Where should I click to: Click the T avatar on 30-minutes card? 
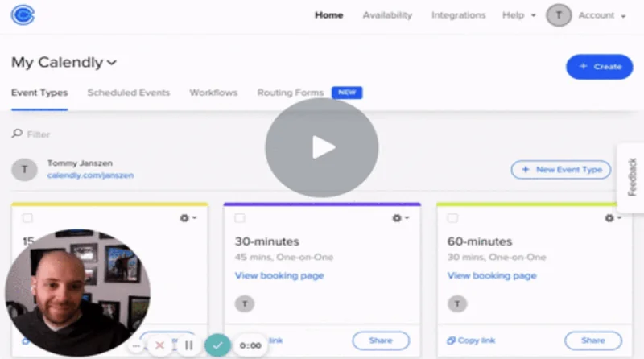coord(245,304)
